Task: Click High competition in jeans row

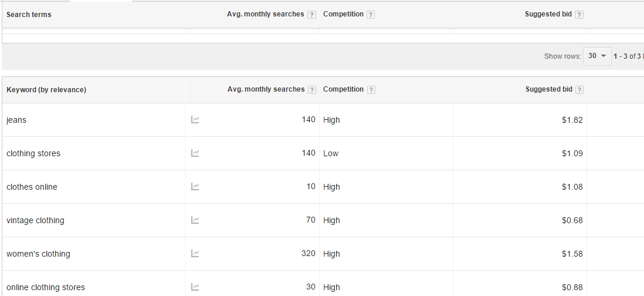Action: (x=331, y=120)
